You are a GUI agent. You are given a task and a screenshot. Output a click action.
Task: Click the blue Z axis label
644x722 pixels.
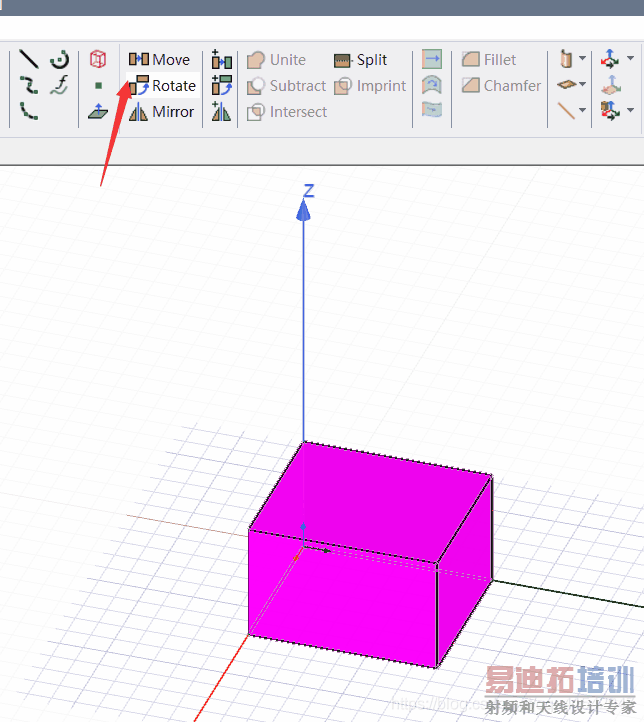pyautogui.click(x=308, y=191)
